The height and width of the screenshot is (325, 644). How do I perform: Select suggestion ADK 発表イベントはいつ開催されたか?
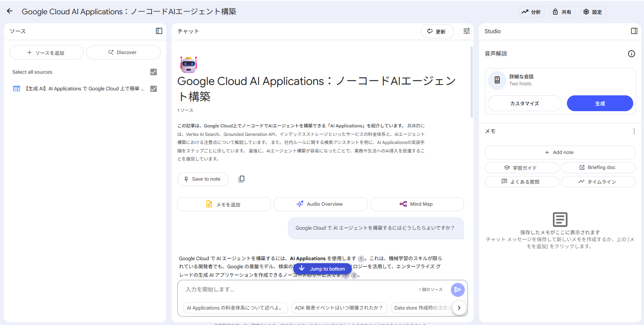(339, 308)
